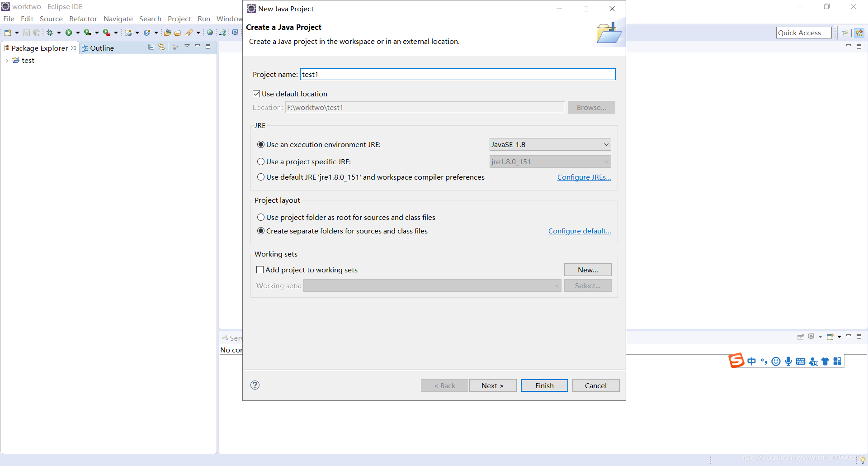Open the Debug dropdown arrow
868x466 pixels.
59,33
